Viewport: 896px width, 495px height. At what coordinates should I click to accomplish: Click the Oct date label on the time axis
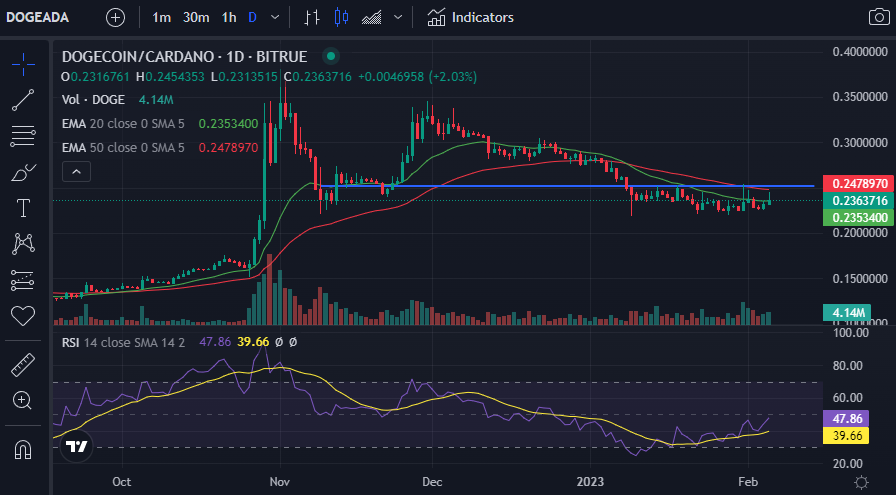121,482
